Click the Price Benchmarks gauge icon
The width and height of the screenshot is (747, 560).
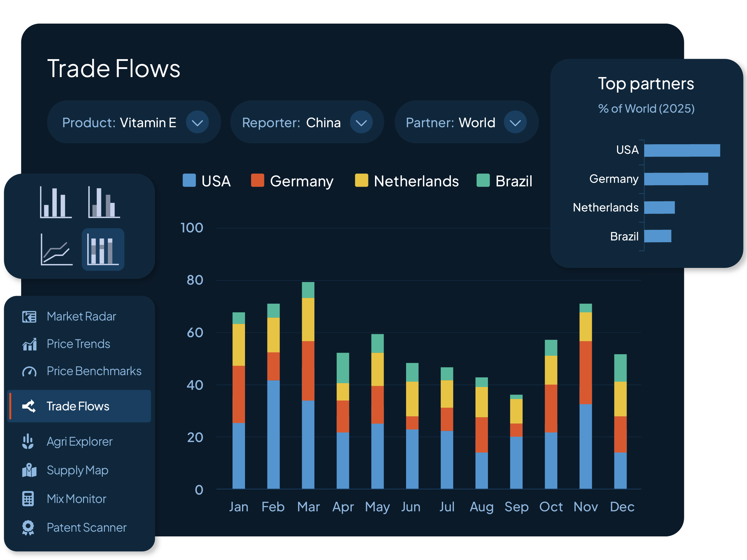[29, 372]
